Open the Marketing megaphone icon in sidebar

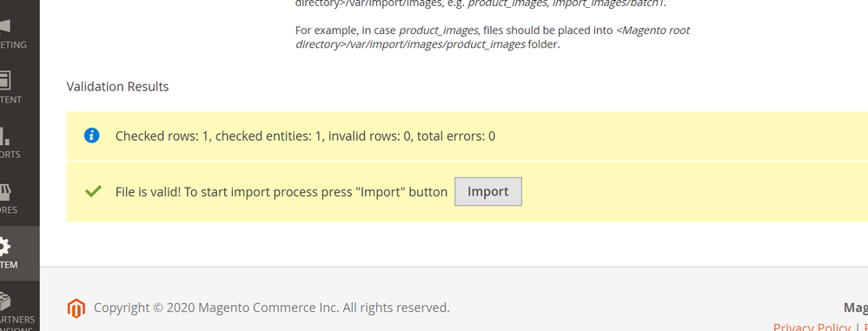(x=5, y=26)
